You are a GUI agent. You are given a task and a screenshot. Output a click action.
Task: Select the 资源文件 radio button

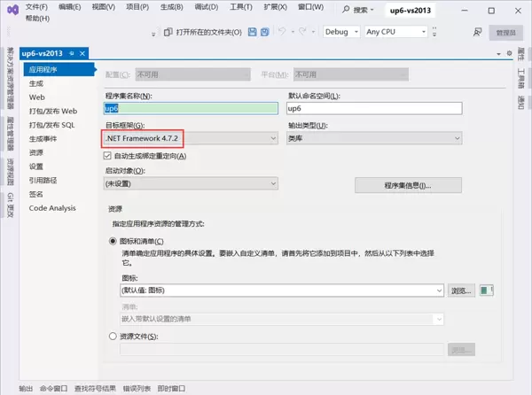point(113,336)
